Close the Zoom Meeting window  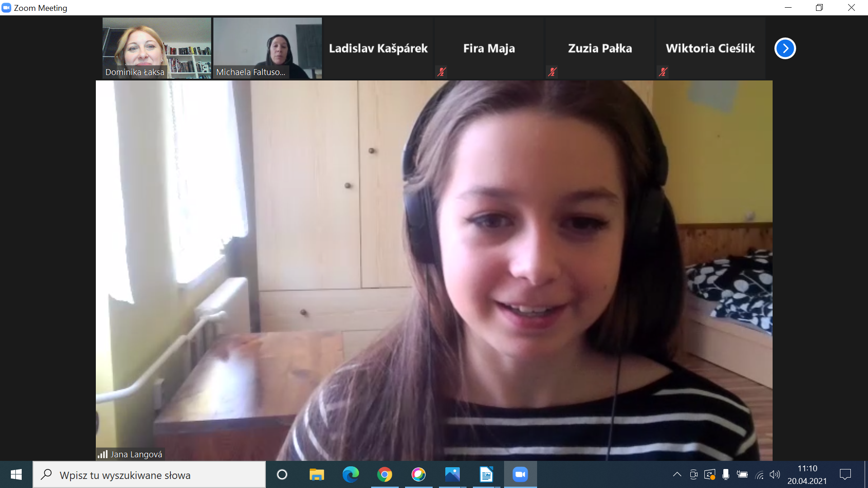[851, 8]
